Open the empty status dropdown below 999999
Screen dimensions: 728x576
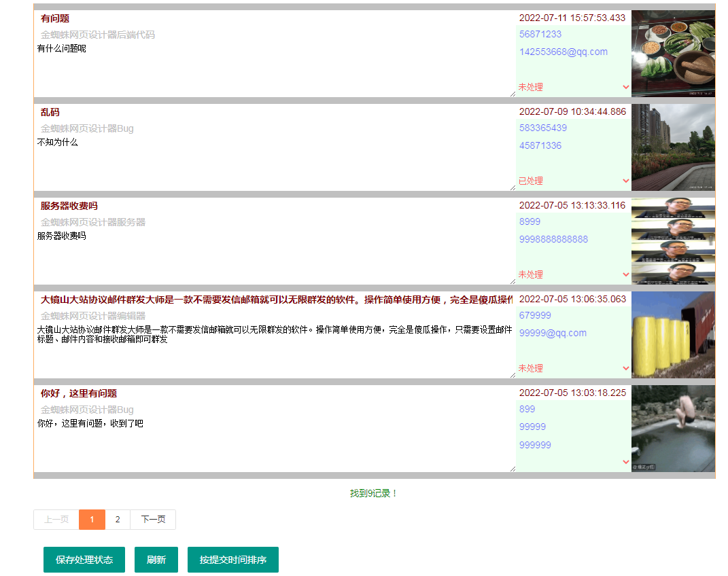tap(574, 462)
